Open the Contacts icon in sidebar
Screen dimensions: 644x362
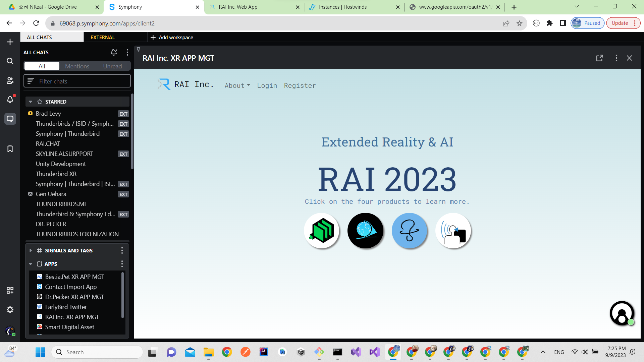click(x=10, y=80)
